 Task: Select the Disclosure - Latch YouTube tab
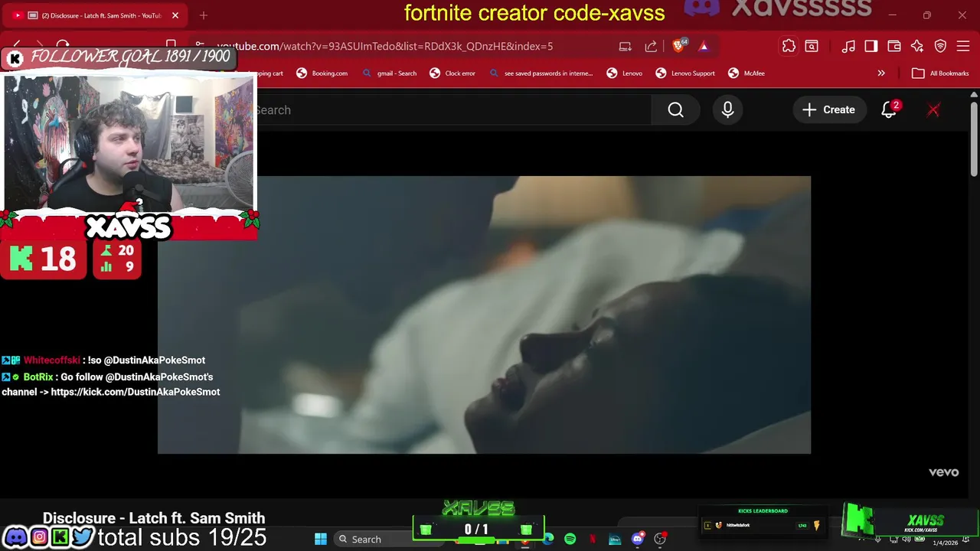pos(96,15)
